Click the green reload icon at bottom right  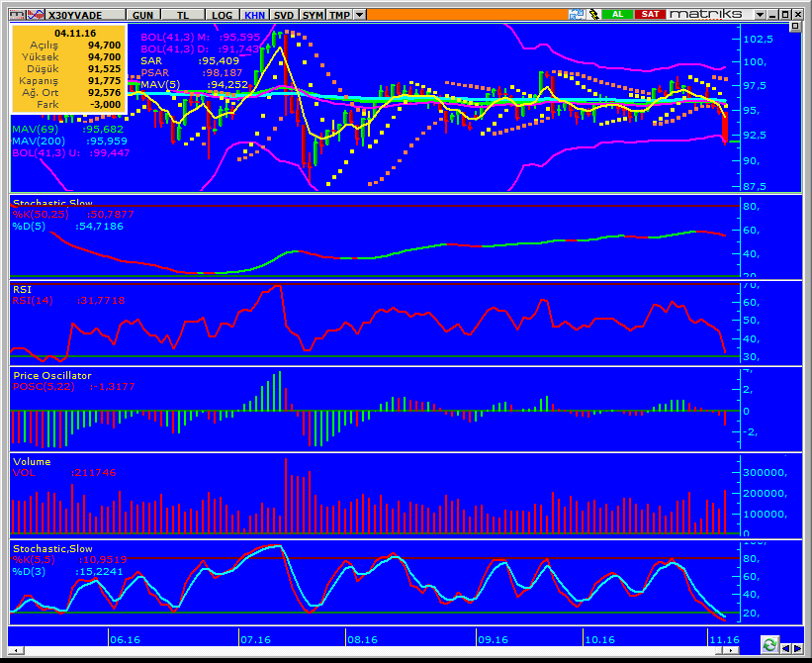click(x=769, y=645)
